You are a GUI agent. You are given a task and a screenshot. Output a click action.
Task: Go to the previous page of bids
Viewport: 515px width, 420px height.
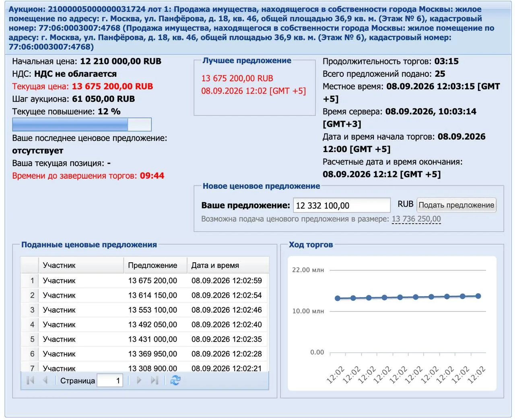click(x=45, y=380)
